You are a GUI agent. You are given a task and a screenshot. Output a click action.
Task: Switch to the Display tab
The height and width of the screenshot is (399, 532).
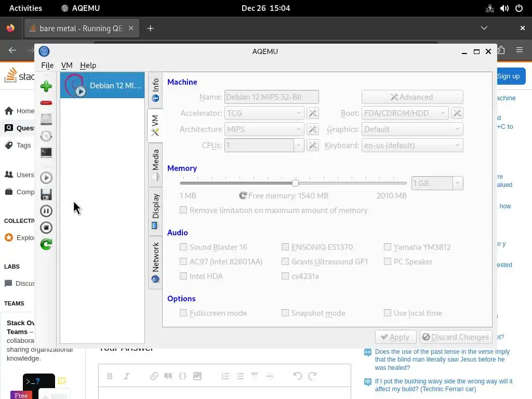coord(155,211)
